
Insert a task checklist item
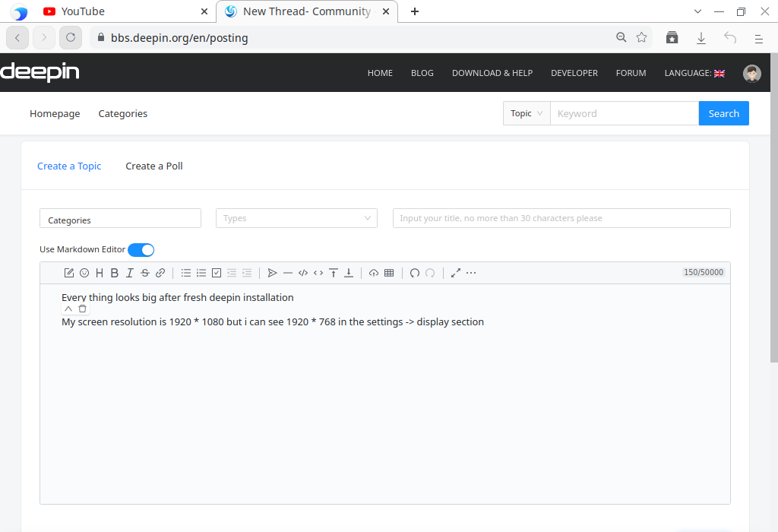click(x=217, y=273)
